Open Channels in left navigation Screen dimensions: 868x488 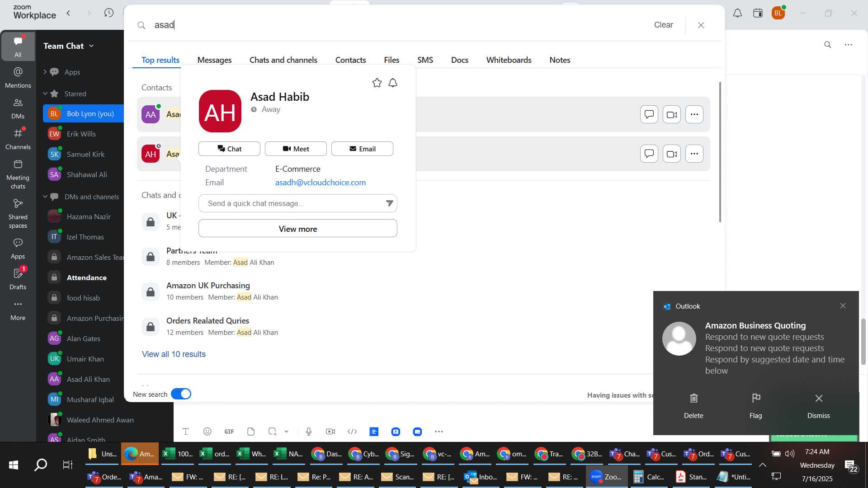pos(18,139)
